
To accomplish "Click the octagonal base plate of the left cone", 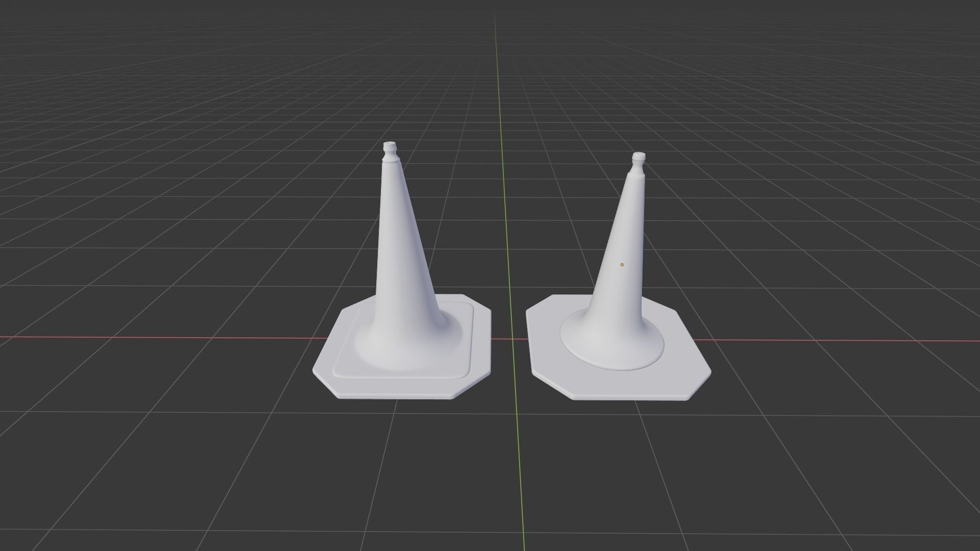I will [403, 385].
